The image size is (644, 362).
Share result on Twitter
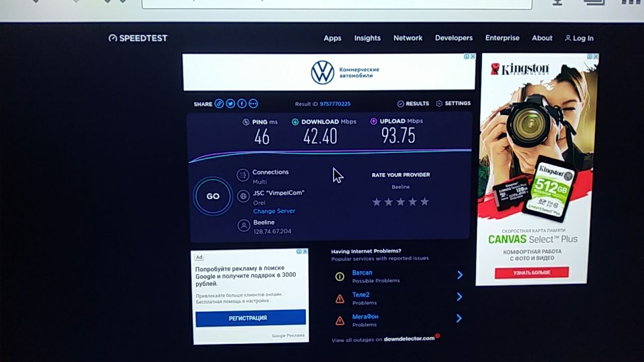tap(230, 104)
